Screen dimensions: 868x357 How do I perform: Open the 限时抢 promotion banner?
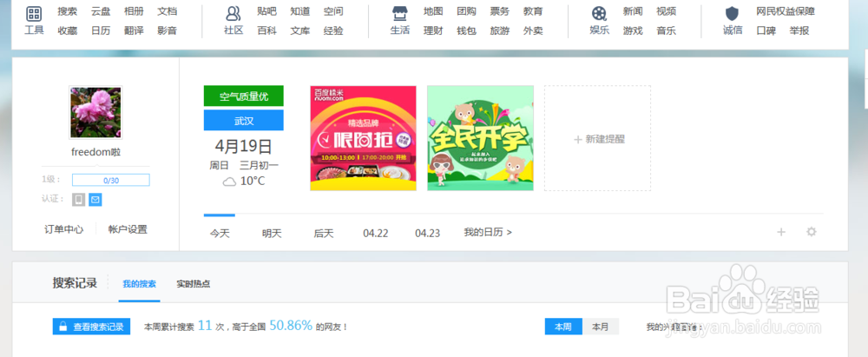[x=363, y=138]
